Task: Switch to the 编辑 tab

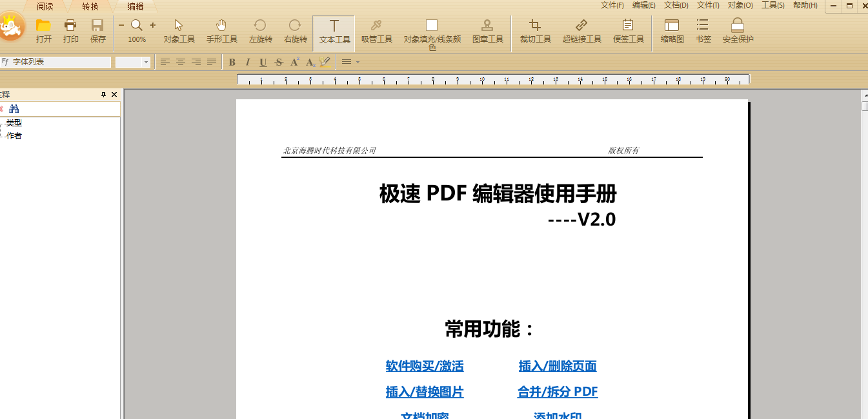Action: pos(136,6)
